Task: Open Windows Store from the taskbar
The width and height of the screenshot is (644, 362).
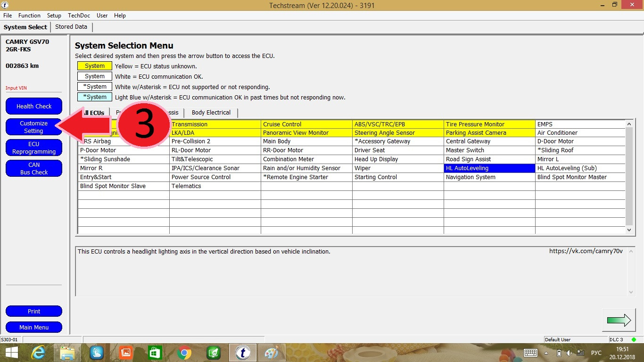Action: point(155,353)
